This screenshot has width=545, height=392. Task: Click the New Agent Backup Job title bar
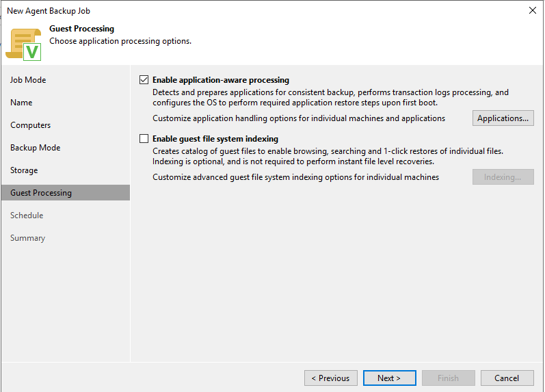coord(205,10)
